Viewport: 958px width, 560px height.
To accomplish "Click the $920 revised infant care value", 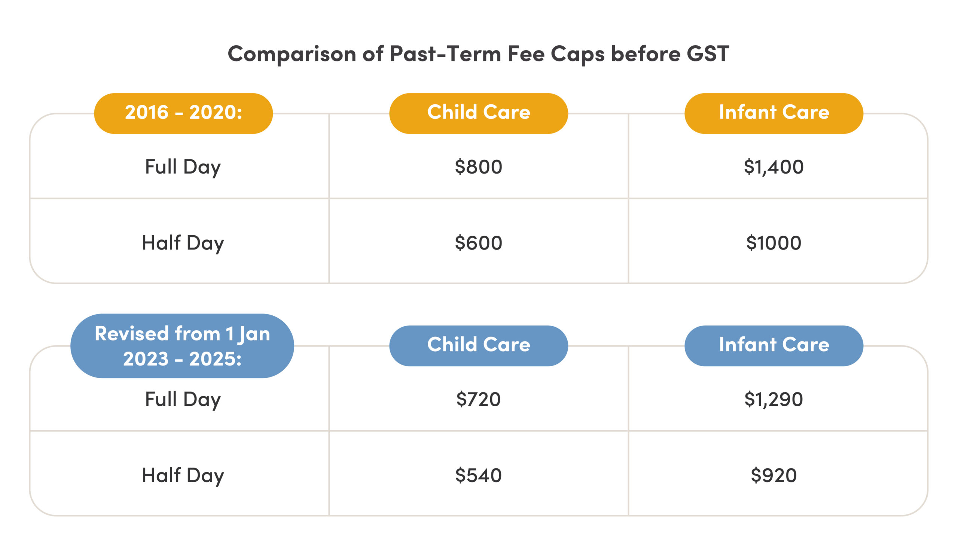I will [x=774, y=475].
